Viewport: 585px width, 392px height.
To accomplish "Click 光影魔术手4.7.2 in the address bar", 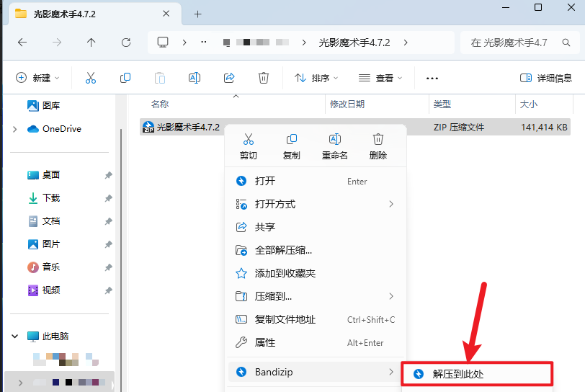I will [354, 43].
